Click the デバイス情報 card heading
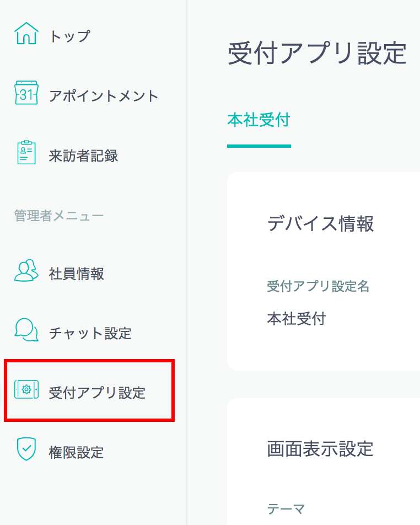The height and width of the screenshot is (525, 420). click(x=320, y=223)
